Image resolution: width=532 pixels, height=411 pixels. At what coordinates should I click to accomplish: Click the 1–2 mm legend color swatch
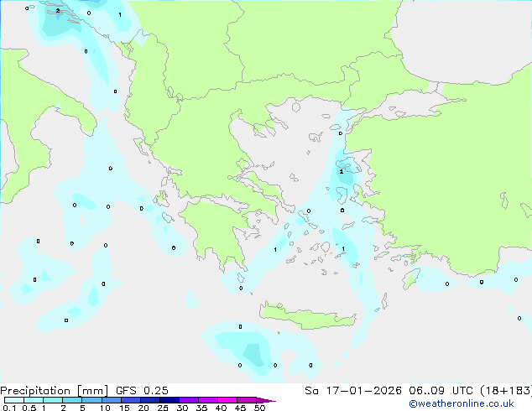(53, 400)
